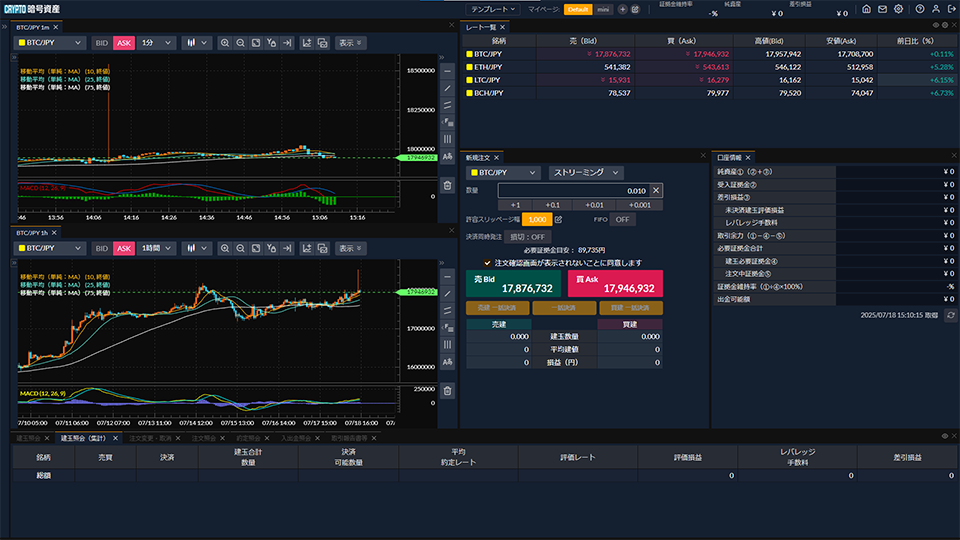
Task: Open 1時間 timeframe dropdown
Action: click(156, 248)
